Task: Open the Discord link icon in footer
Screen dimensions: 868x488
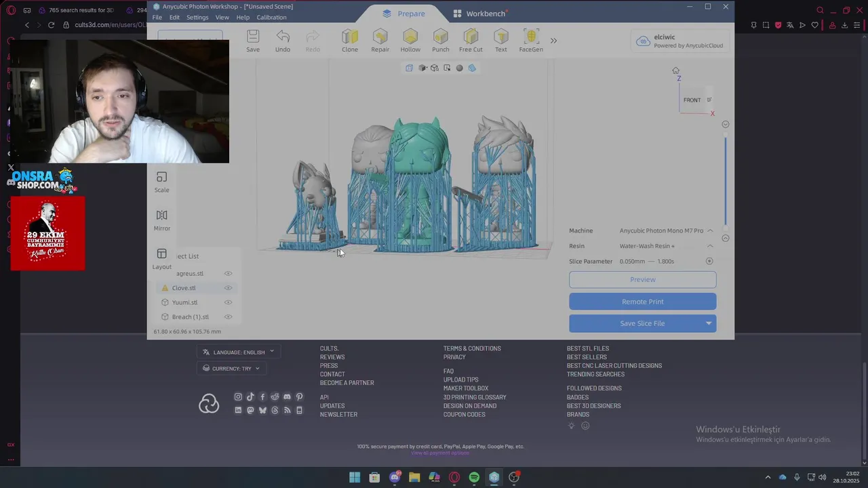Action: coord(287,396)
